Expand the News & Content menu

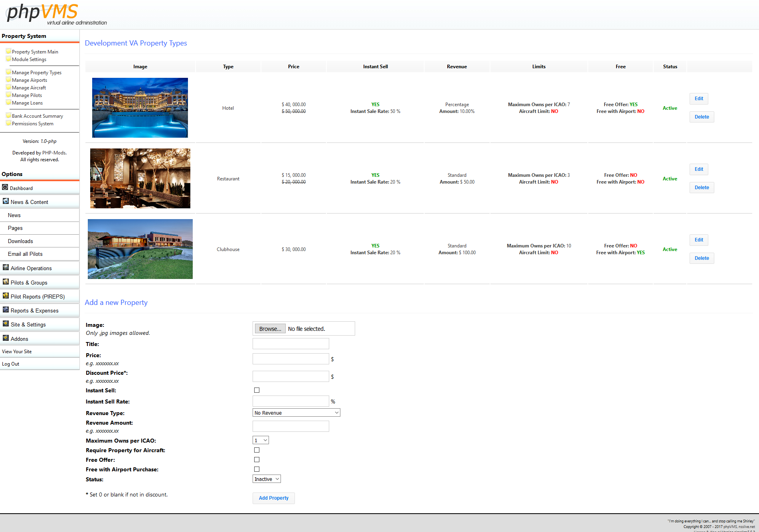[40, 202]
